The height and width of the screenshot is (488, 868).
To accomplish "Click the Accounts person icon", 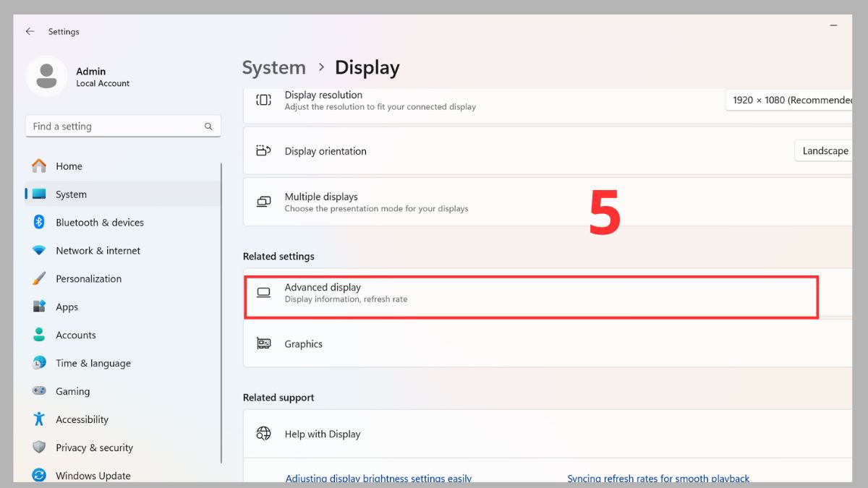I will click(x=39, y=335).
